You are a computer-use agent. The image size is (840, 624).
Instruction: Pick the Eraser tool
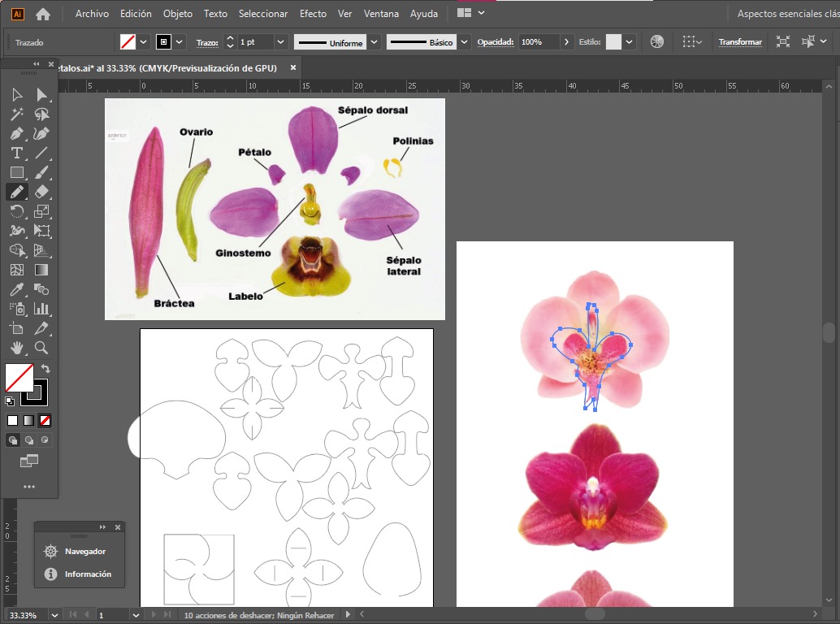point(41,193)
